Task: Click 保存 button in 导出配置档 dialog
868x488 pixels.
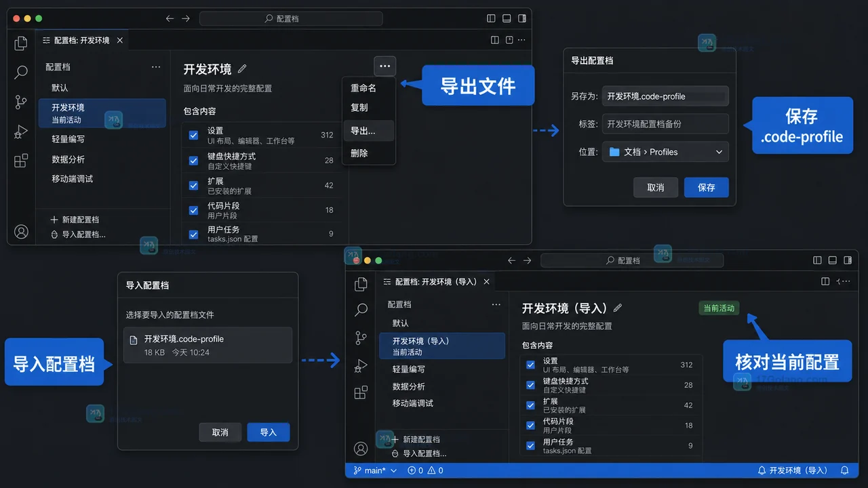Action: tap(706, 187)
